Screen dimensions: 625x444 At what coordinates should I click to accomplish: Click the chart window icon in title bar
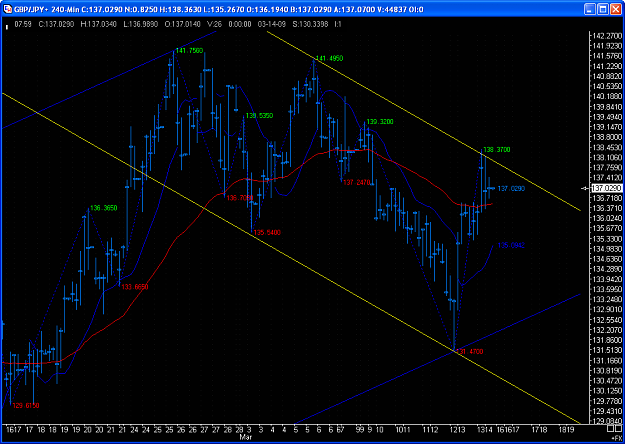click(8, 9)
